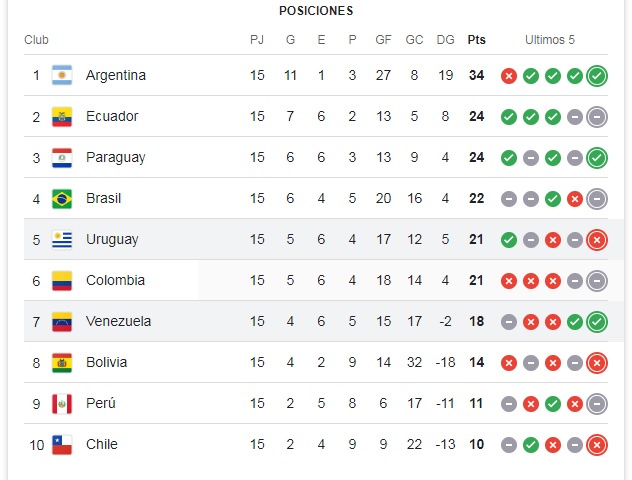Click the Pts column header
This screenshot has width=632, height=480.
click(x=476, y=39)
